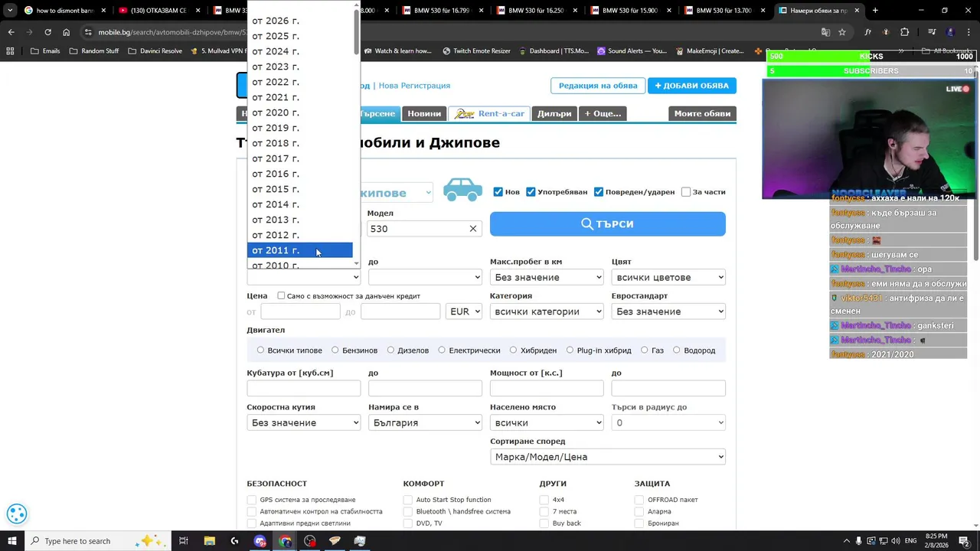Click the Кубатура от input field

point(303,389)
